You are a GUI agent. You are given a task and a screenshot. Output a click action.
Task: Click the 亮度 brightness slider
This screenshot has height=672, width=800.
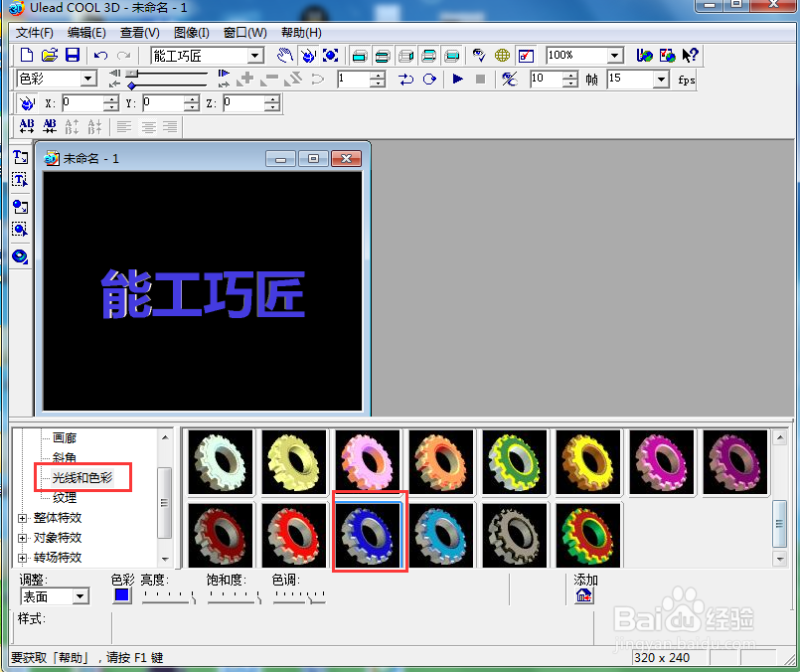168,596
